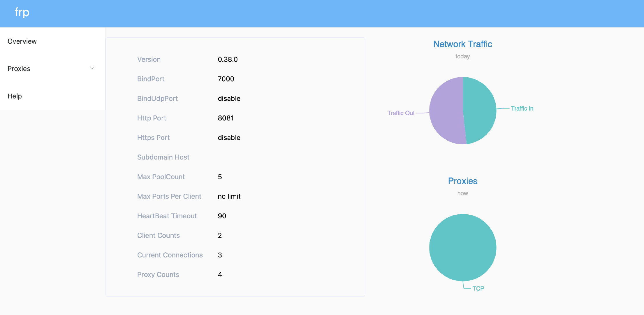The image size is (644, 315).
Task: Click the Version value 0.38.0
Action: [228, 60]
